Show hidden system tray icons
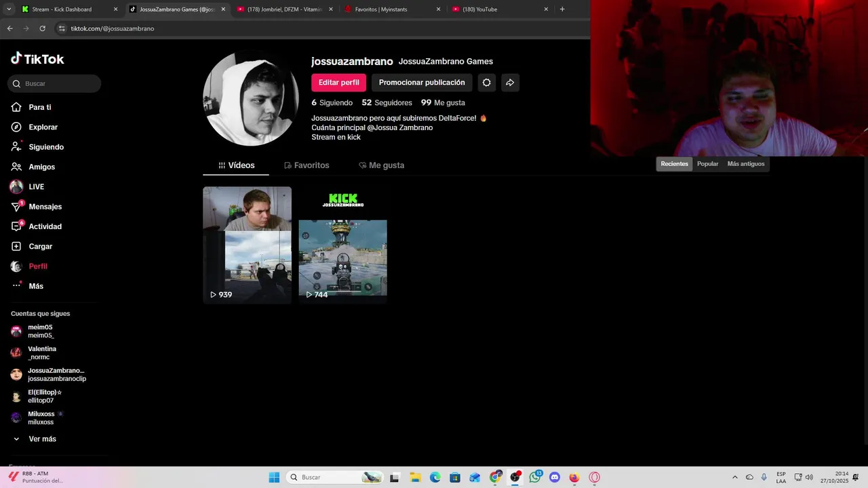This screenshot has width=868, height=488. tap(734, 477)
